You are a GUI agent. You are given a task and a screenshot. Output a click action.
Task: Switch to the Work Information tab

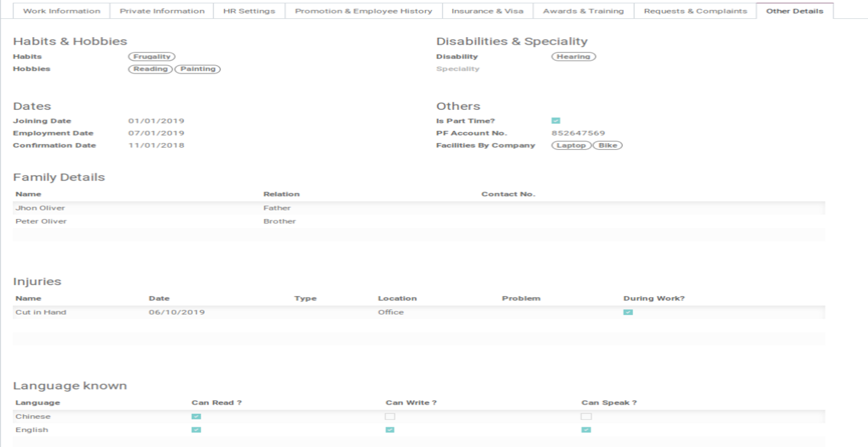[x=61, y=11]
